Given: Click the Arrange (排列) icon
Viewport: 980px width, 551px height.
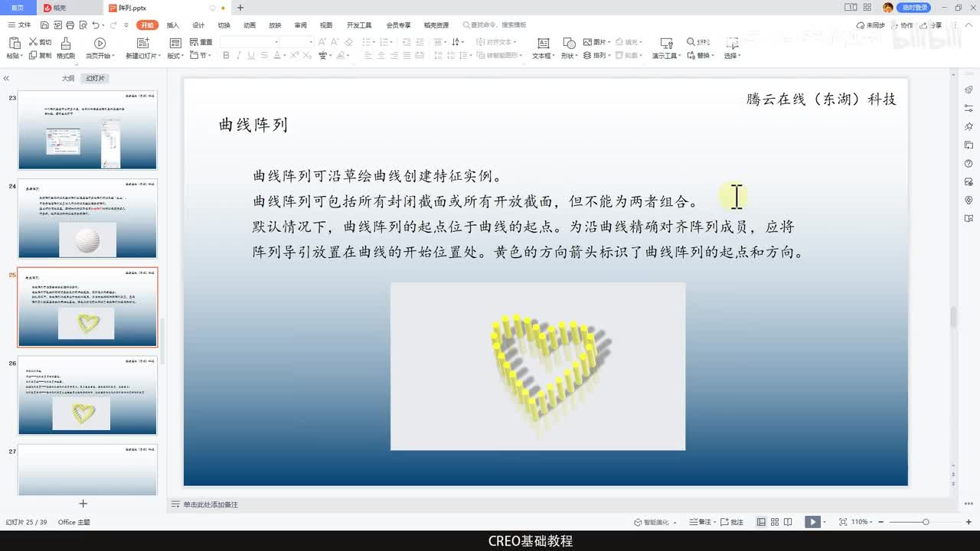Looking at the screenshot, I should pos(587,55).
